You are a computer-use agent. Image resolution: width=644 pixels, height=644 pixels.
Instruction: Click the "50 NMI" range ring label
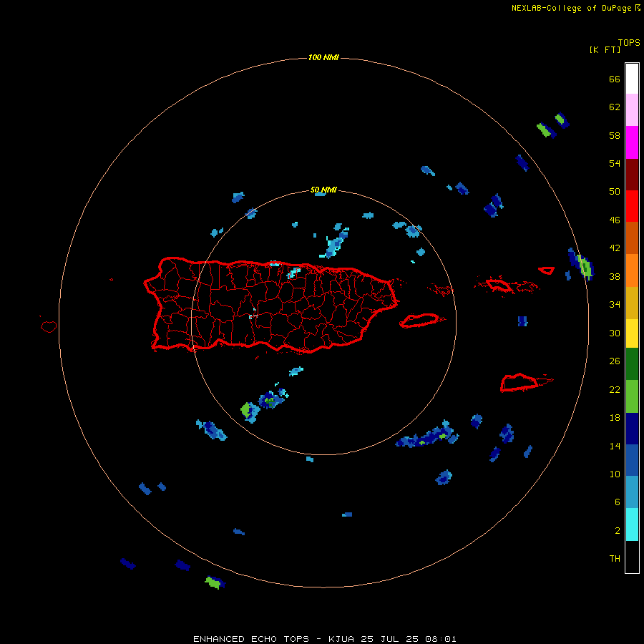[x=323, y=190]
